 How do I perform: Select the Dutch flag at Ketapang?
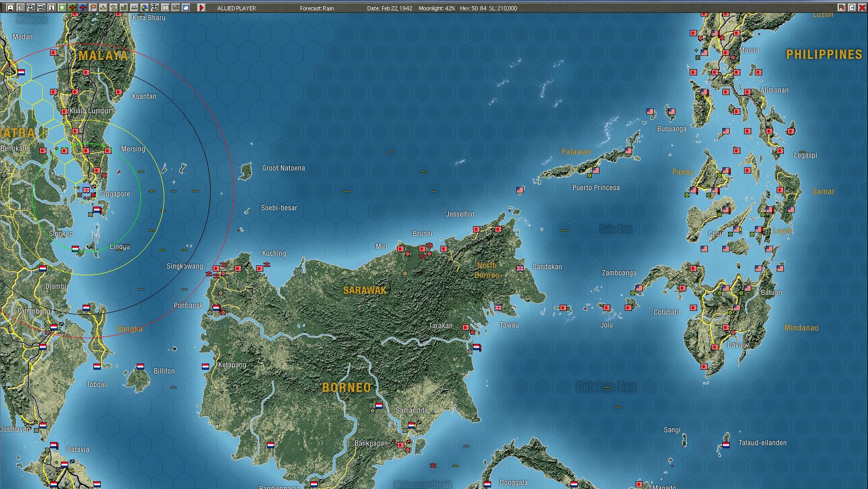point(206,367)
